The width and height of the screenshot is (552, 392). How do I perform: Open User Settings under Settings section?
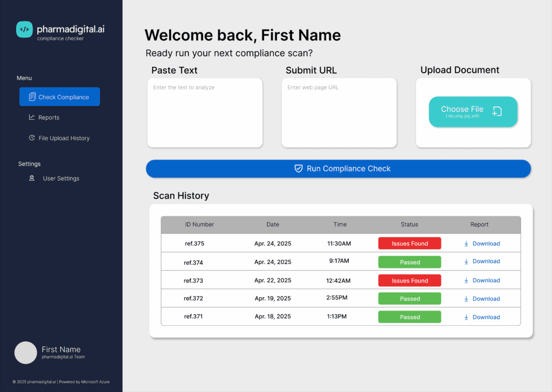point(61,178)
